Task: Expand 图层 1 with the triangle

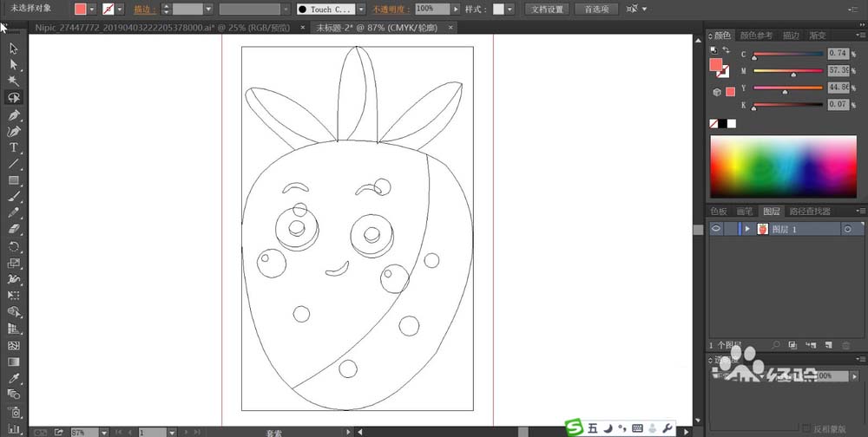Action: pos(747,228)
